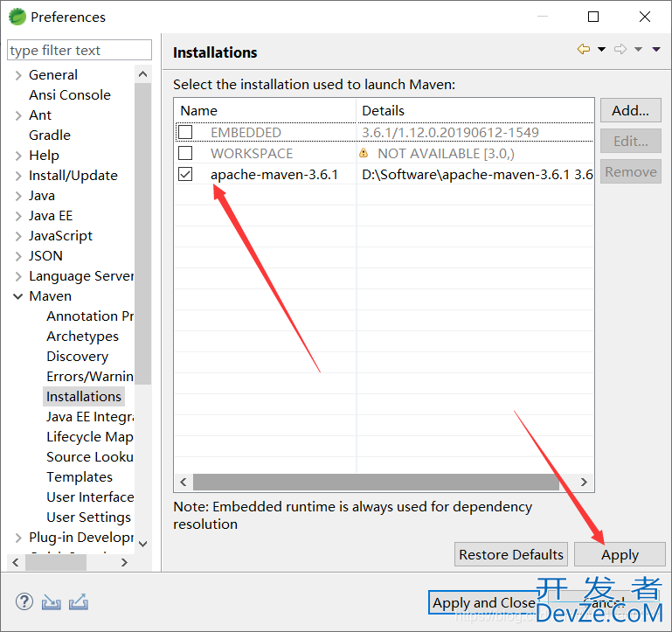Click the Spring leaf icon in title bar

click(x=17, y=17)
